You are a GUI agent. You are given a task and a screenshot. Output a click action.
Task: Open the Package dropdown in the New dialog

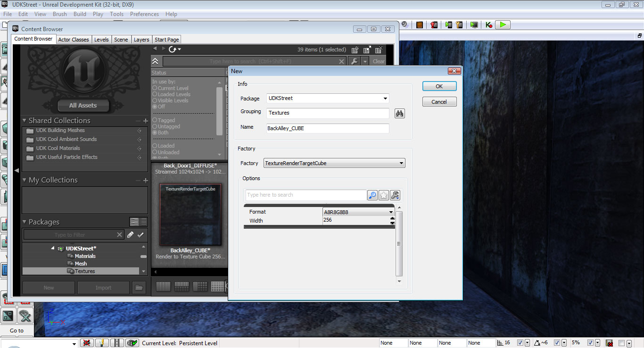(385, 99)
